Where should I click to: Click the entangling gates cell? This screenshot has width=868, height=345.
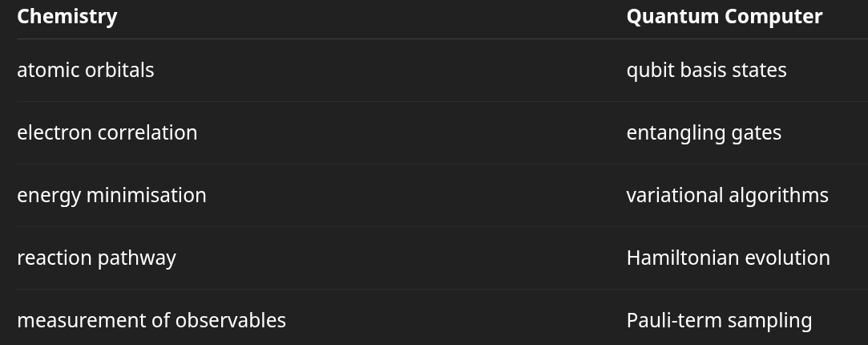tap(704, 133)
